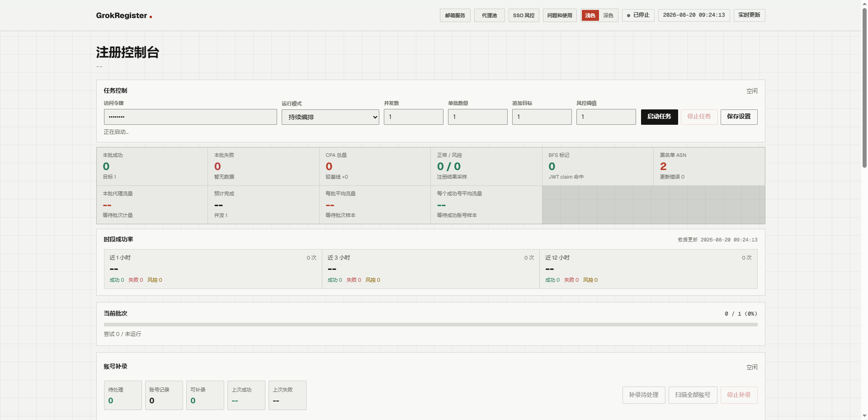Open the 问题和使用 page
Image resolution: width=868 pixels, height=420 pixels.
point(560,15)
